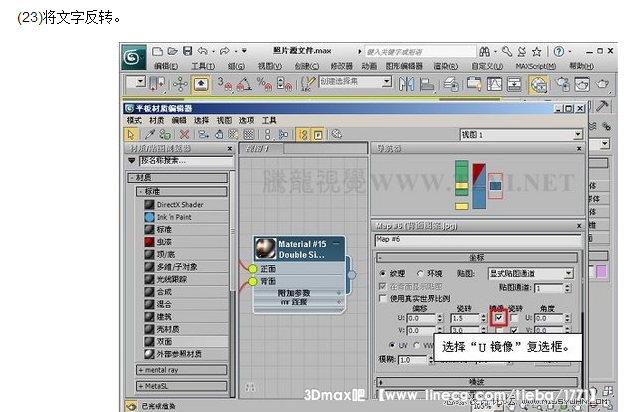This screenshot has height=412, width=625.
Task: Toggle the U tile checkbox
Action: [514, 318]
